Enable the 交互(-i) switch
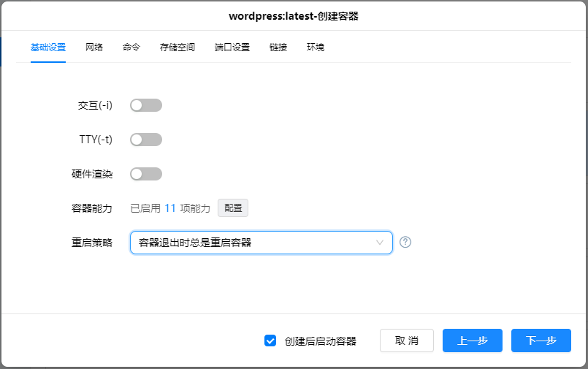The image size is (588, 369). click(x=146, y=105)
